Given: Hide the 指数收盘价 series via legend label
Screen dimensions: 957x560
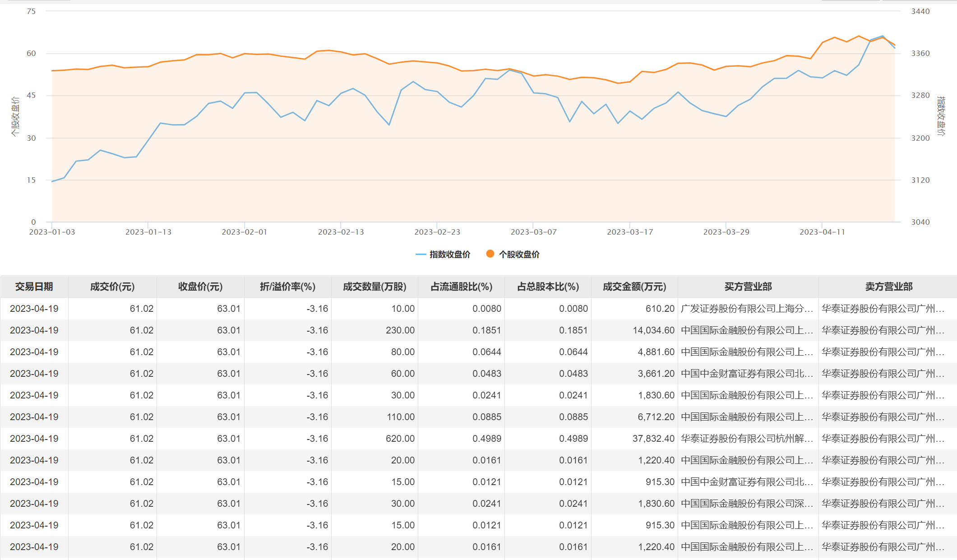Looking at the screenshot, I should (x=449, y=255).
